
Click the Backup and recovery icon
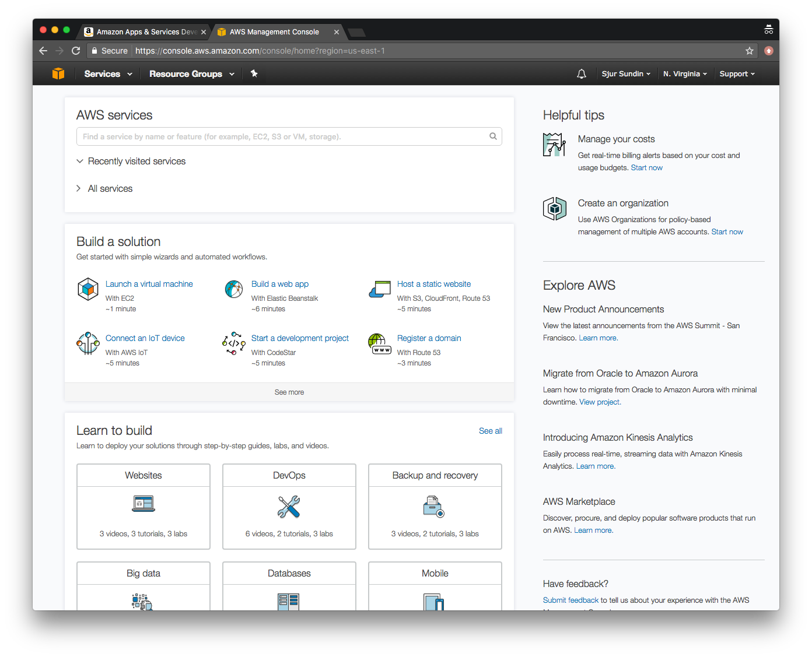coord(434,506)
